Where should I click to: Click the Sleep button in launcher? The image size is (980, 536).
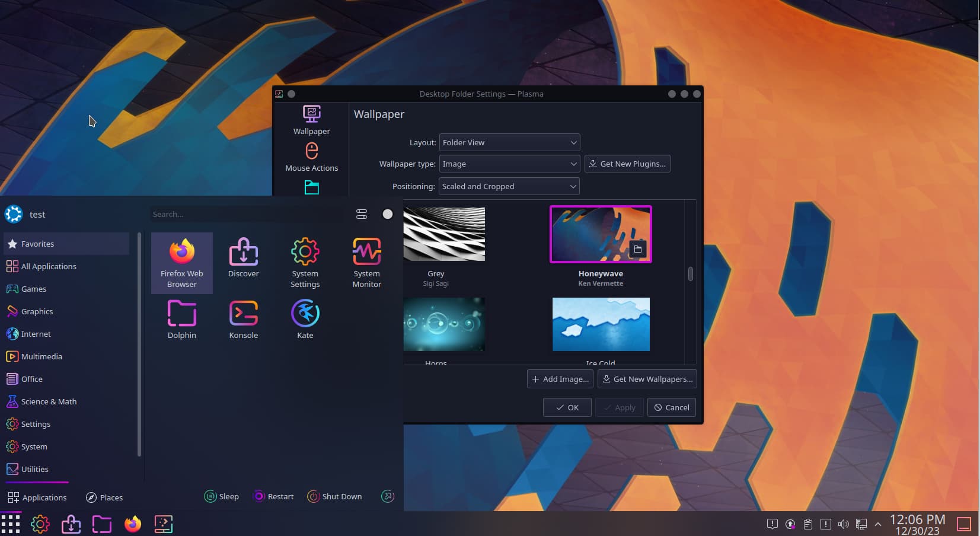[x=222, y=496]
